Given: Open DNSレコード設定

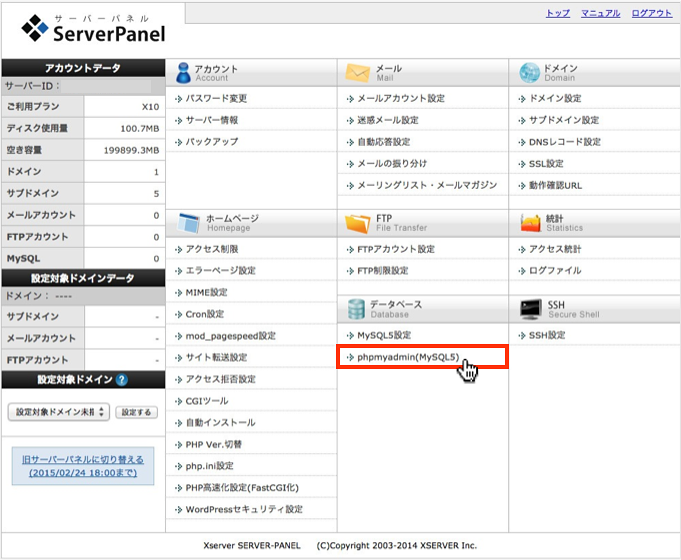Looking at the screenshot, I should tap(565, 142).
